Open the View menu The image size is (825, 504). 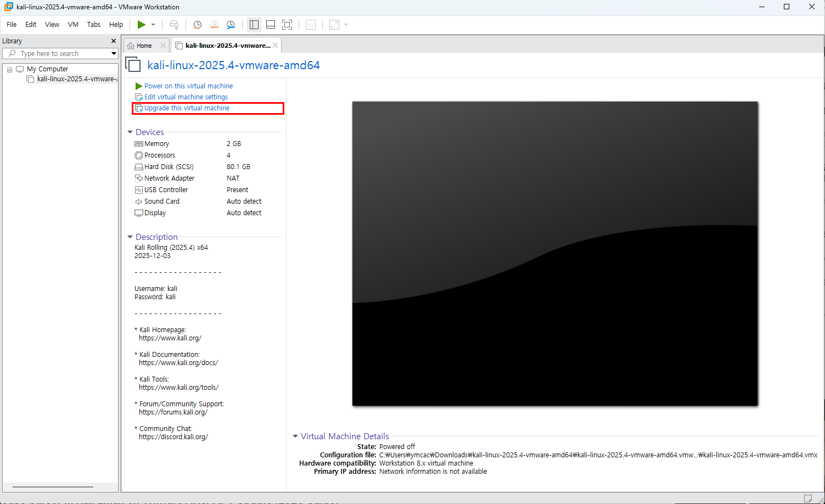tap(52, 25)
